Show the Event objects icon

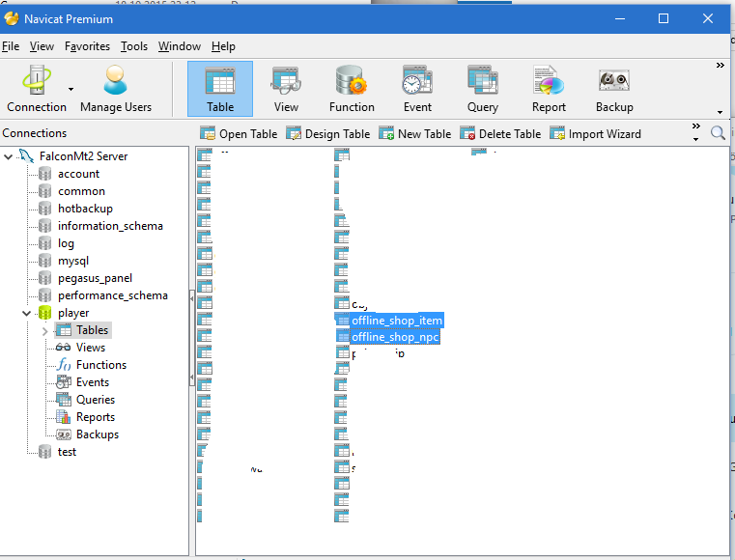[x=417, y=89]
